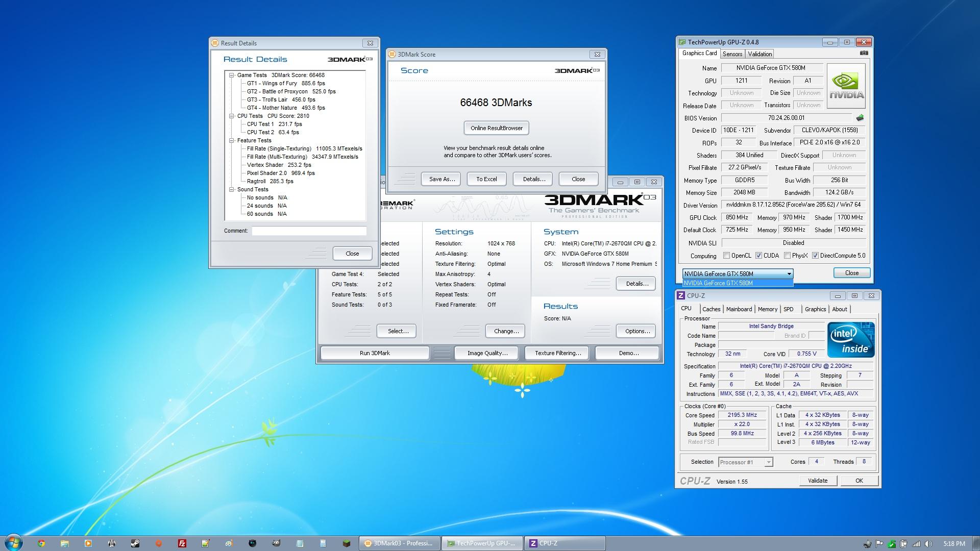Open the Windows Start orb
This screenshot has width=980, height=551.
14,543
